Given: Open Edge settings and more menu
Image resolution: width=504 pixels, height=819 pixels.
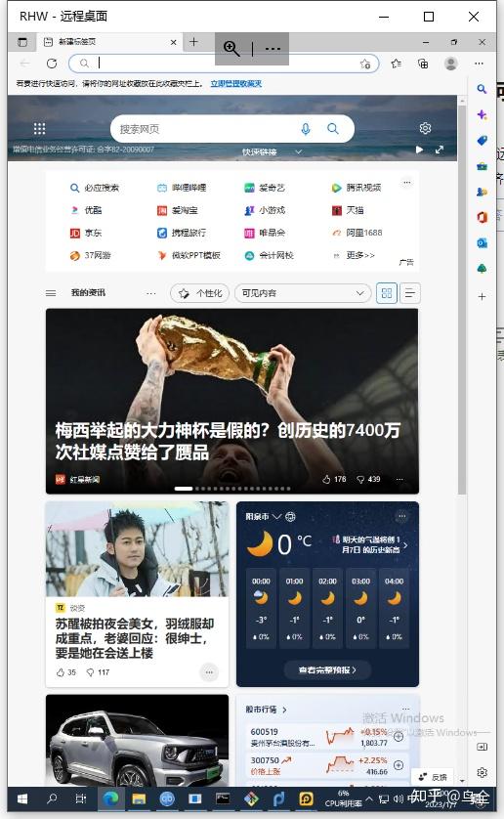Looking at the screenshot, I should pos(479,64).
